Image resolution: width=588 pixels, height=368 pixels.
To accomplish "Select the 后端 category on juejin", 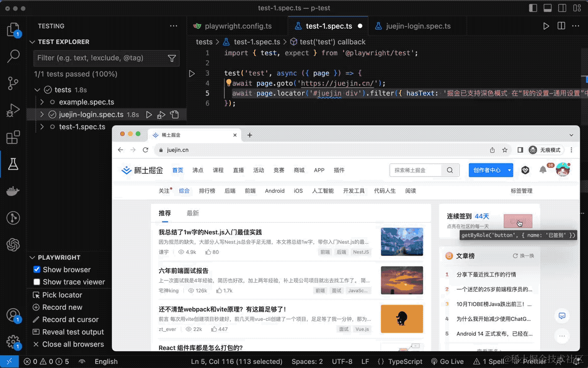I will pyautogui.click(x=230, y=191).
